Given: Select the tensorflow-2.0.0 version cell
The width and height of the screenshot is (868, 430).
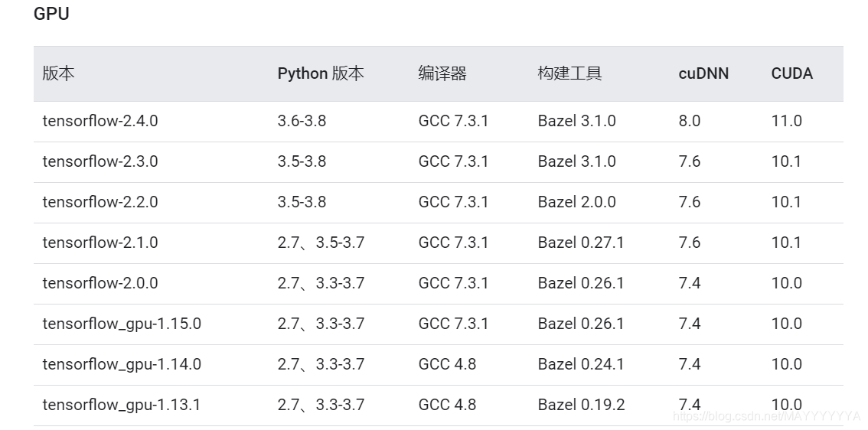Looking at the screenshot, I should [x=100, y=283].
